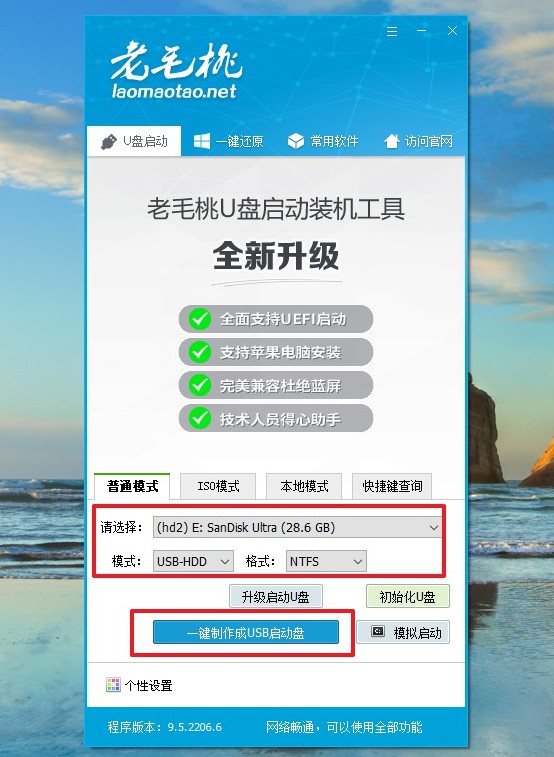Click the console icon on 模拟启动 button
The image size is (554, 757).
378,631
